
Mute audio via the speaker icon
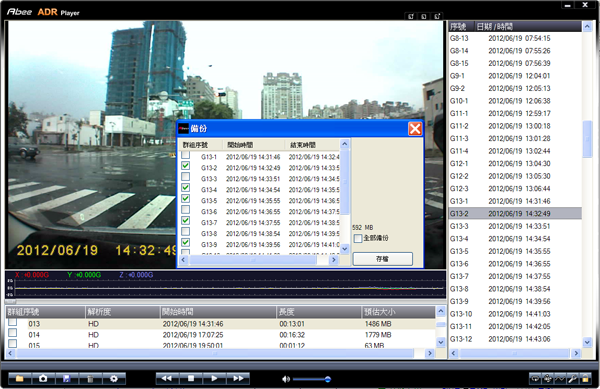click(285, 379)
